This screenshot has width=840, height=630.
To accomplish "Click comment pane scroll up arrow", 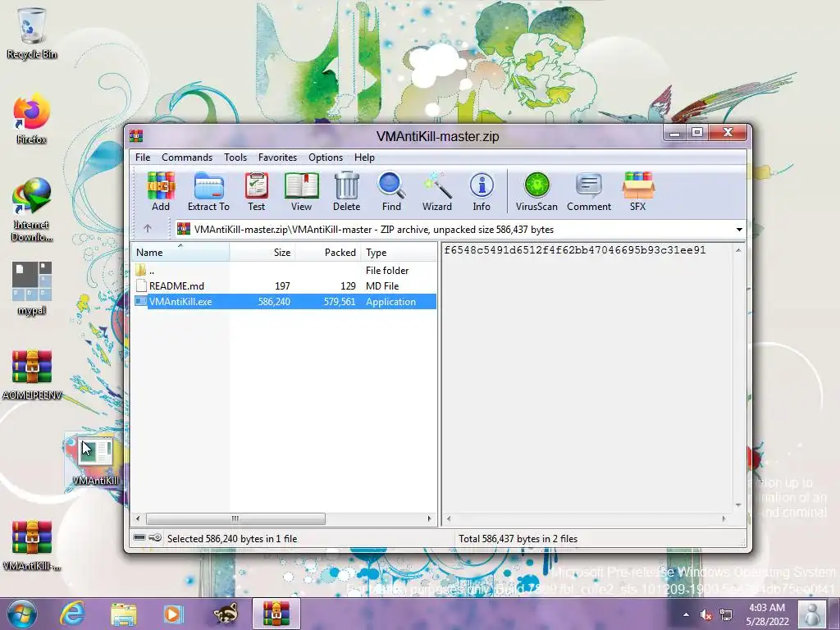I will click(738, 250).
